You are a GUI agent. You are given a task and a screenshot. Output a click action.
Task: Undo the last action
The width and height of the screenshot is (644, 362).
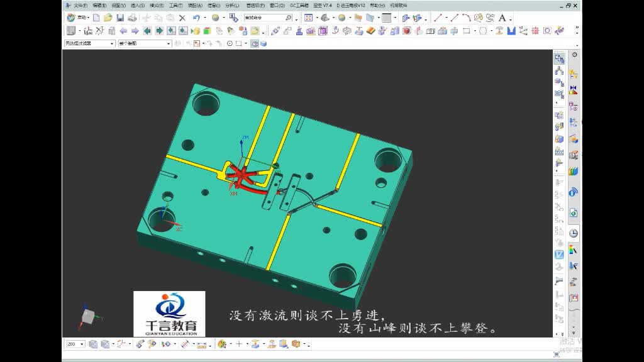(197, 16)
